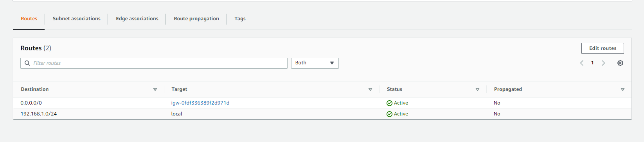The image size is (644, 142).
Task: Click the Active status icon for 192.168.1.0/24
Action: pyautogui.click(x=389, y=114)
